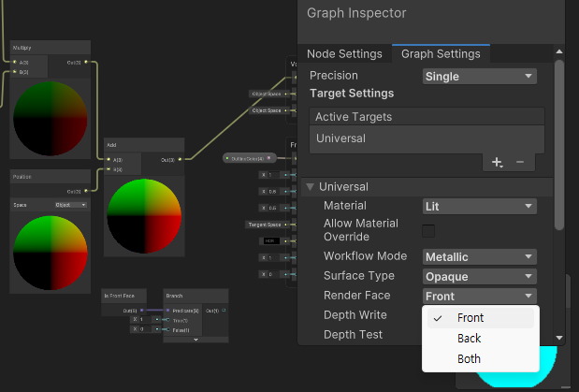Select the Multiply node title bar
579x392 pixels.
click(x=51, y=48)
